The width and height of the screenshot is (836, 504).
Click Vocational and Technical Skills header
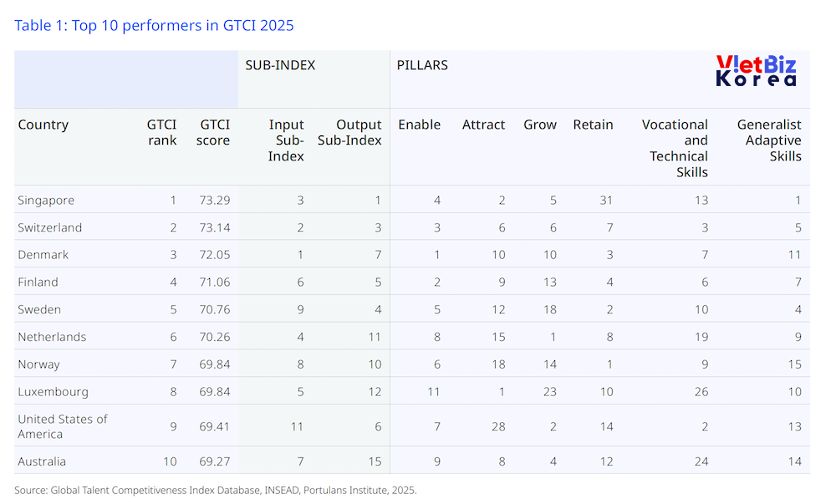[675, 148]
